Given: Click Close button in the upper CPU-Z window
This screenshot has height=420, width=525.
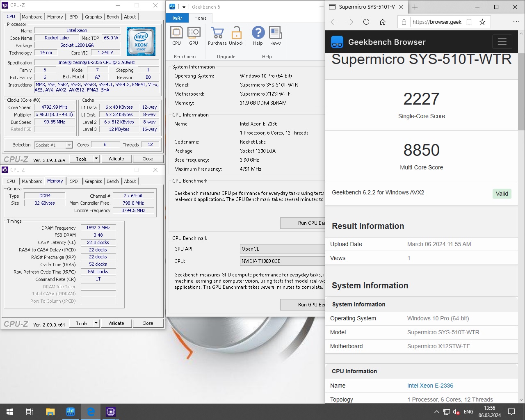Looking at the screenshot, I should coord(148,159).
